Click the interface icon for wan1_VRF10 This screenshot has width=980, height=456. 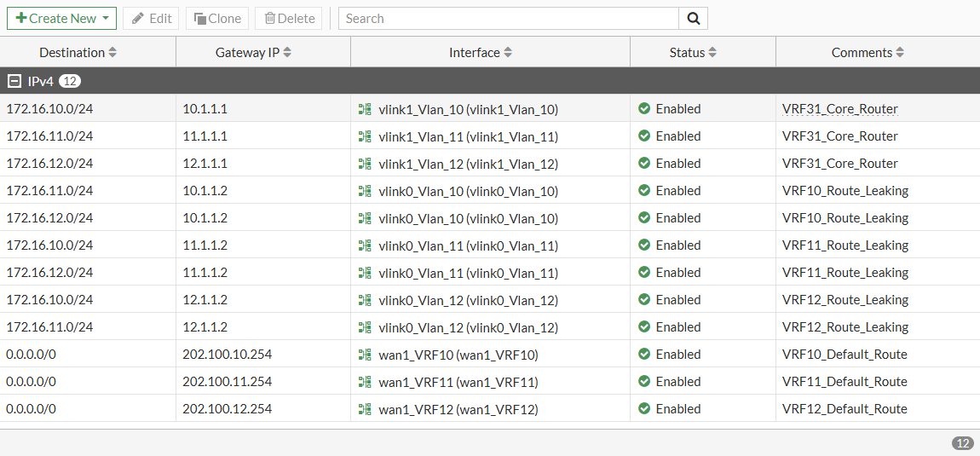(x=365, y=355)
